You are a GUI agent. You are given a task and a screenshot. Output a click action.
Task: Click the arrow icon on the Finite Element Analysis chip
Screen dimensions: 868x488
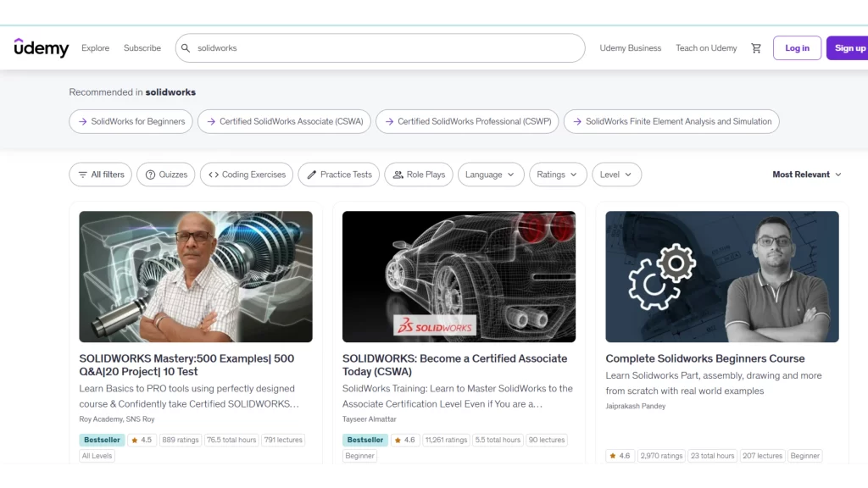[x=576, y=121]
